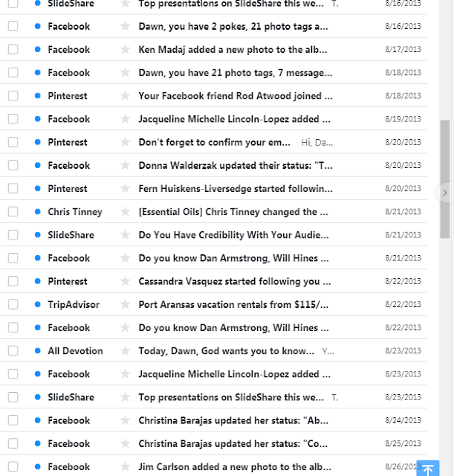454x476 pixels.
Task: Open '[Essential Oils] Chris Tinney changed' email
Action: tap(233, 212)
